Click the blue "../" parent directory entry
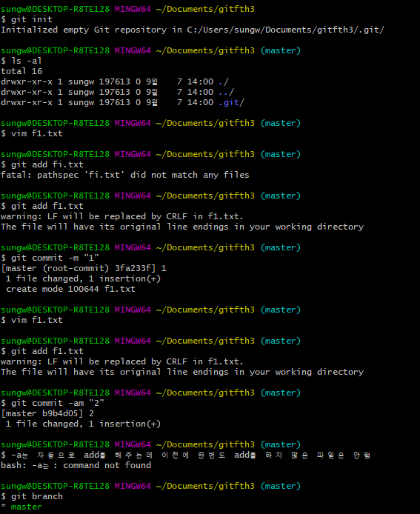The width and height of the screenshot is (420, 514). pyautogui.click(x=226, y=92)
